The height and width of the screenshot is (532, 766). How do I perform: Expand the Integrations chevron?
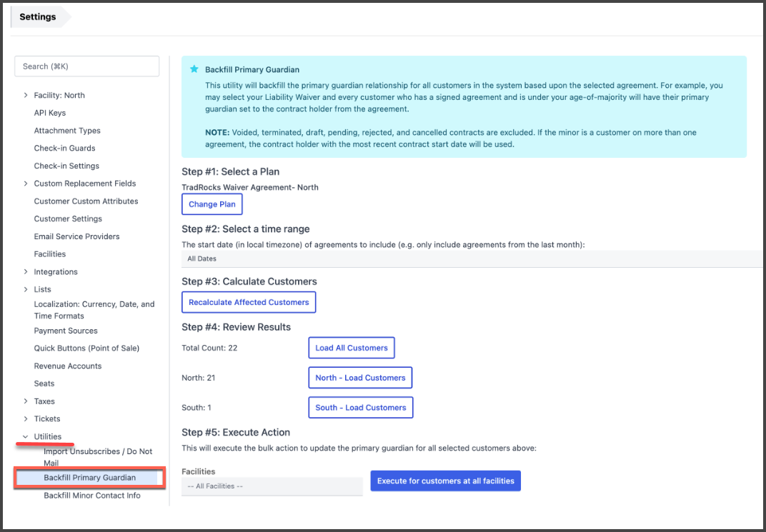(26, 272)
